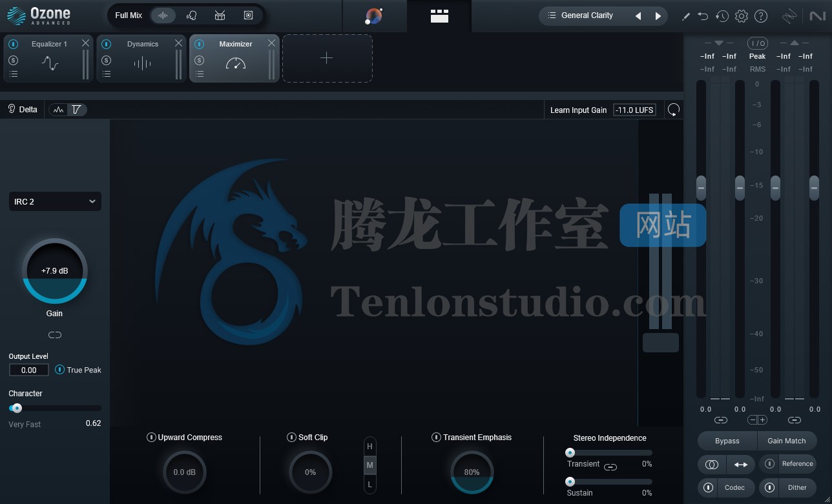Remove the Equalizer 1 module
The image size is (832, 504).
(x=86, y=43)
